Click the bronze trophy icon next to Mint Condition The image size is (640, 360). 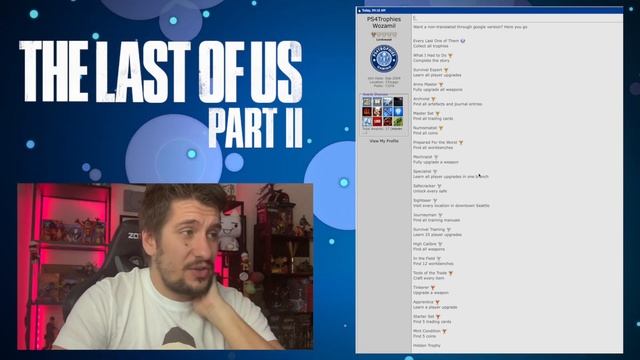click(444, 331)
